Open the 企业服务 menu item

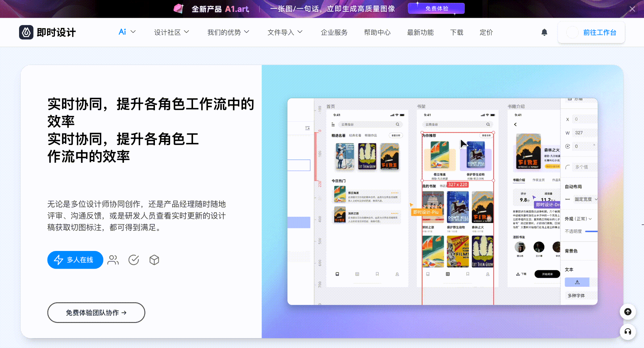(x=334, y=32)
